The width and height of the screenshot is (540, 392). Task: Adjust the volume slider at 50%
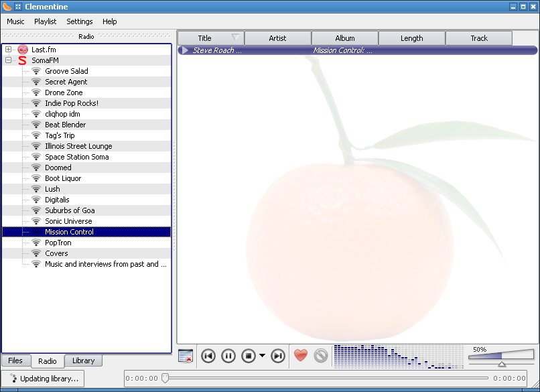(x=501, y=357)
